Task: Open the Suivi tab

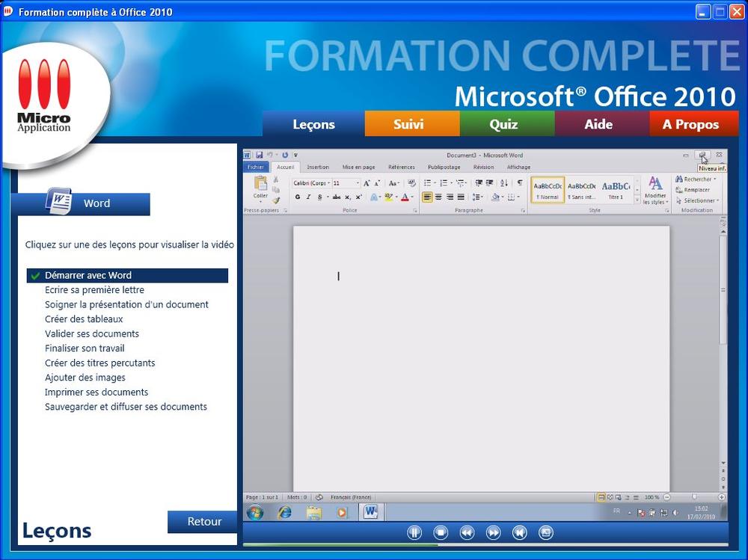Action: coord(412,124)
